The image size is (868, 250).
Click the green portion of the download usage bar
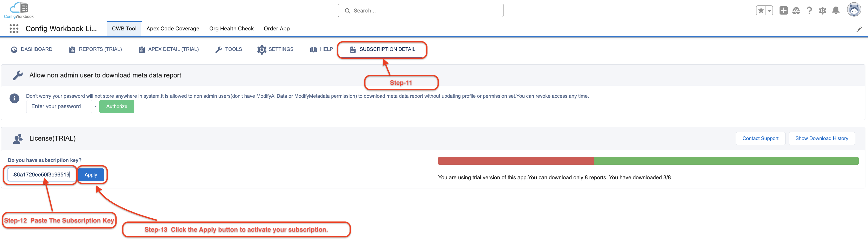726,161
